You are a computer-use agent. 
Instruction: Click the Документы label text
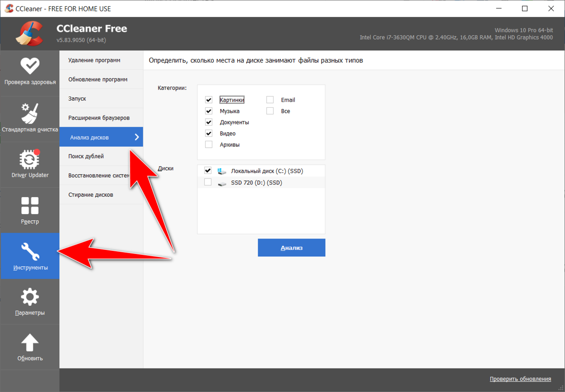[234, 122]
